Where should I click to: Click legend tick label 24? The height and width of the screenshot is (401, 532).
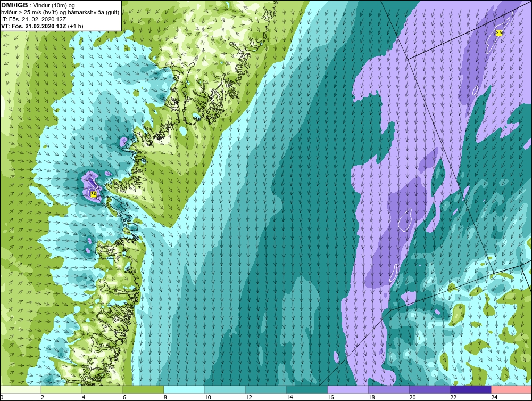[x=494, y=397]
